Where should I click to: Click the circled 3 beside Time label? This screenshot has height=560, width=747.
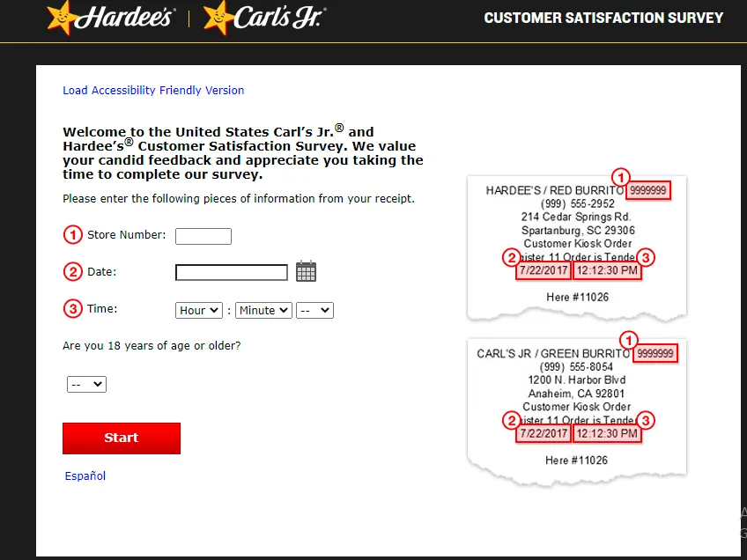[x=72, y=309]
